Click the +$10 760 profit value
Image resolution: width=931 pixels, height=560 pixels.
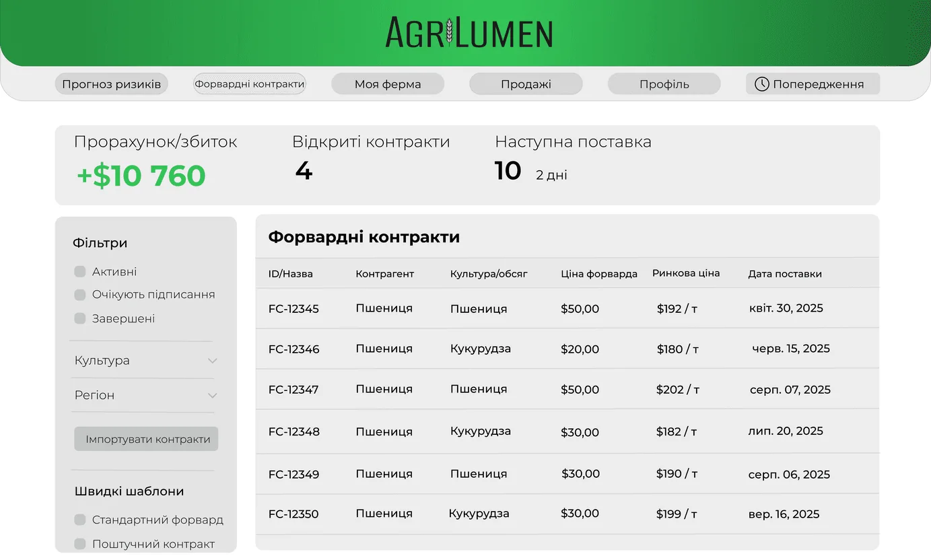click(141, 176)
